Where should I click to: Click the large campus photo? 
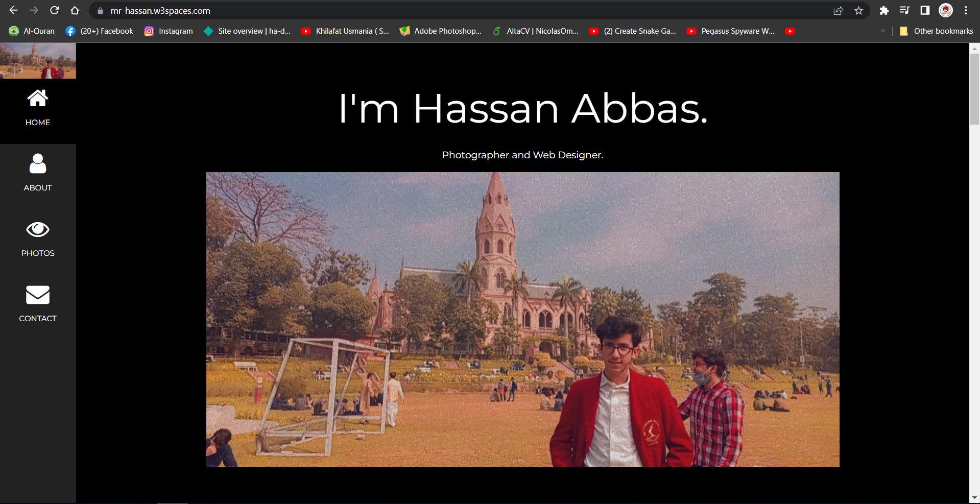[523, 320]
